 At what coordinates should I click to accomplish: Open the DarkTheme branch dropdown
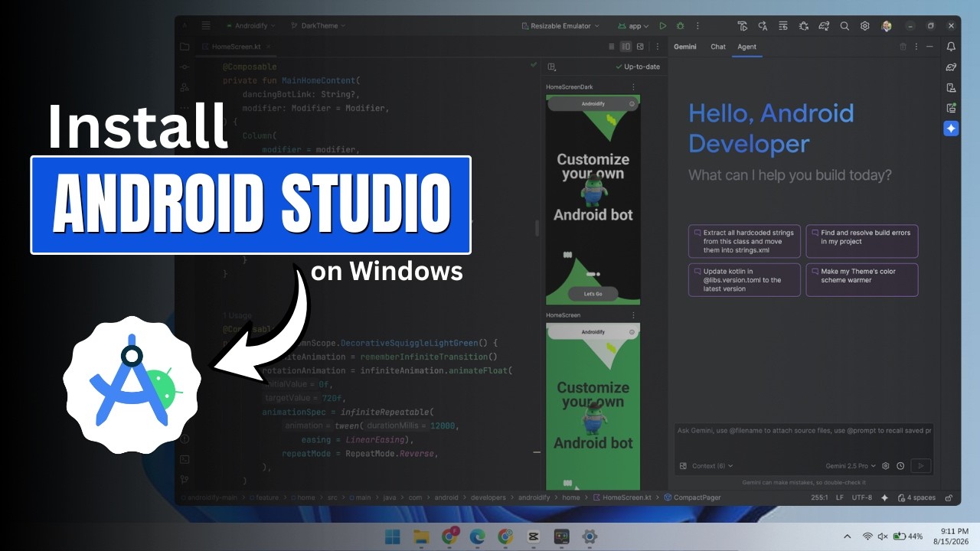click(x=318, y=26)
